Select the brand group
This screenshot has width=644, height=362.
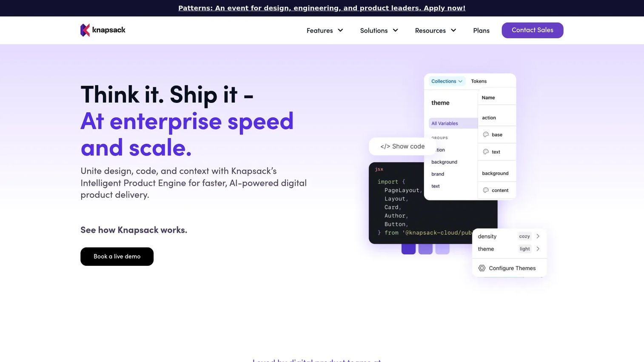pos(438,174)
